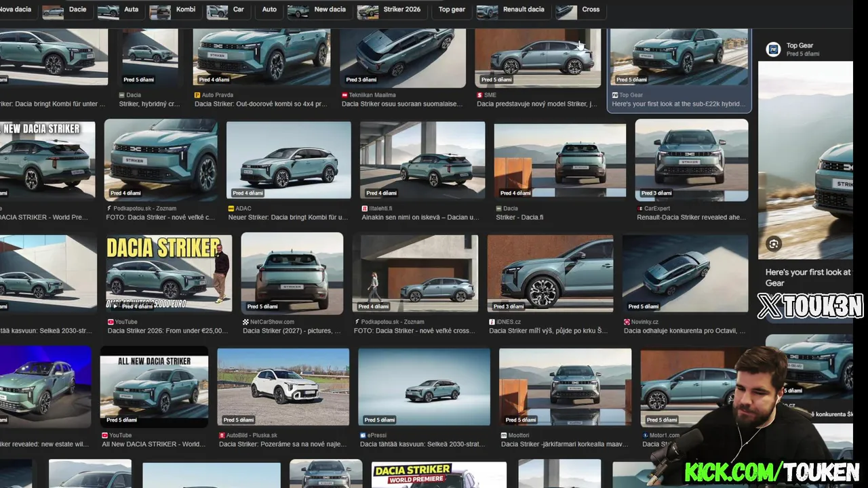The image size is (868, 488).
Task: Open the 'ALL NEW DACIA STRIKER' YouTube thumbnail
Action: (155, 386)
